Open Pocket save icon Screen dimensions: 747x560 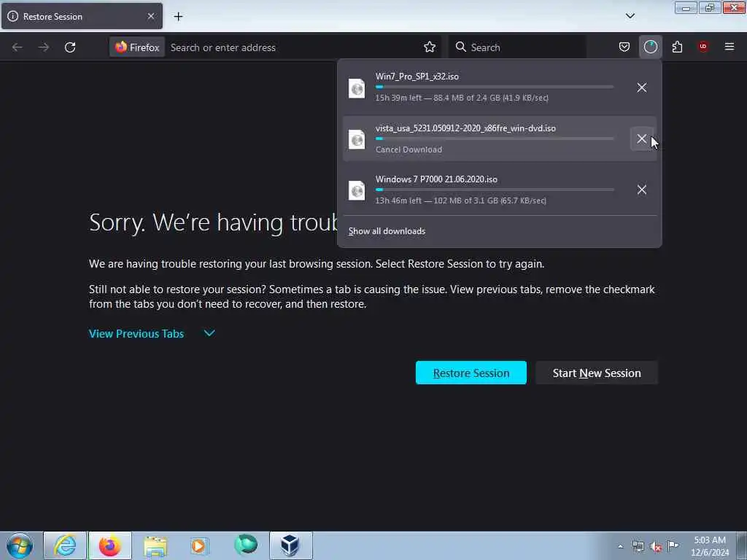click(x=624, y=47)
